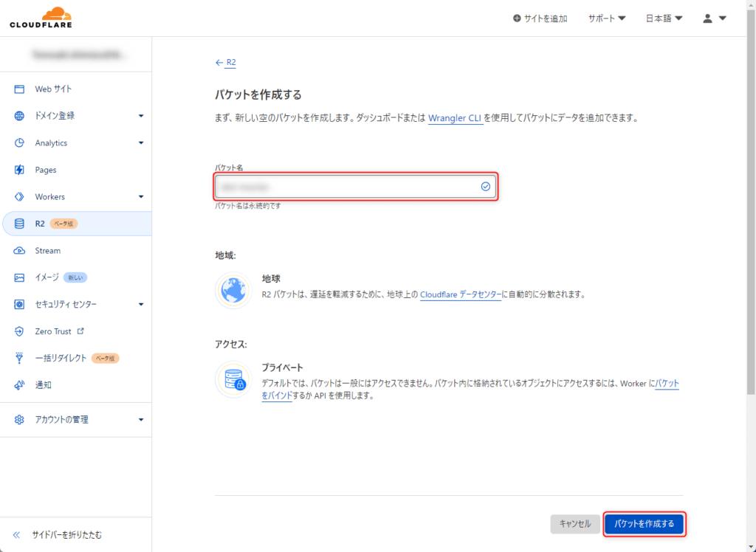Click the Pages lightning icon

(19, 170)
